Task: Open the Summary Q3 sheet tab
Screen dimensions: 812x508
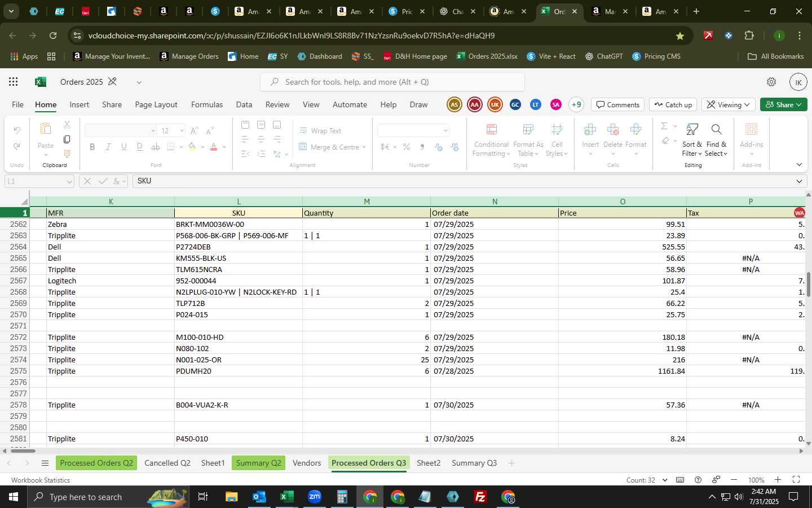Action: tap(474, 463)
